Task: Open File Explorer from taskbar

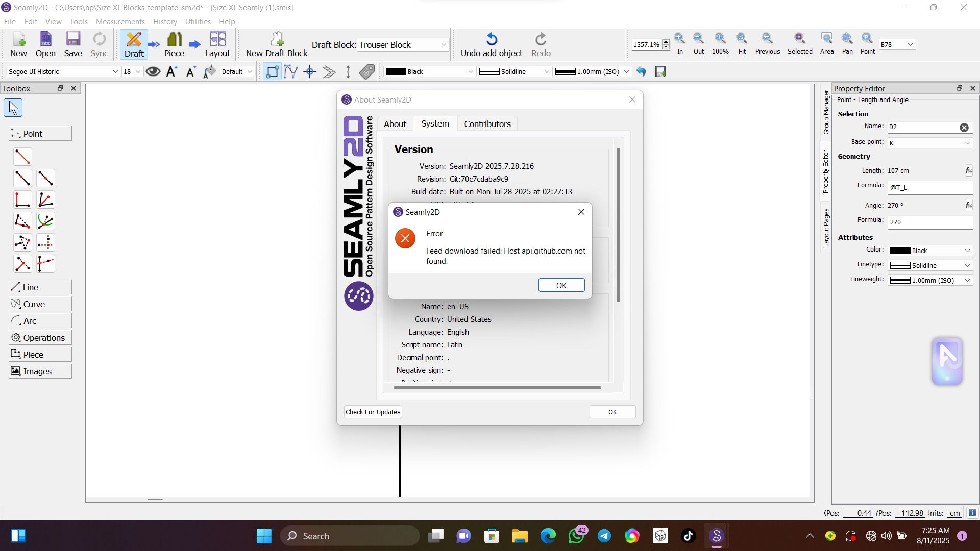Action: point(520,536)
